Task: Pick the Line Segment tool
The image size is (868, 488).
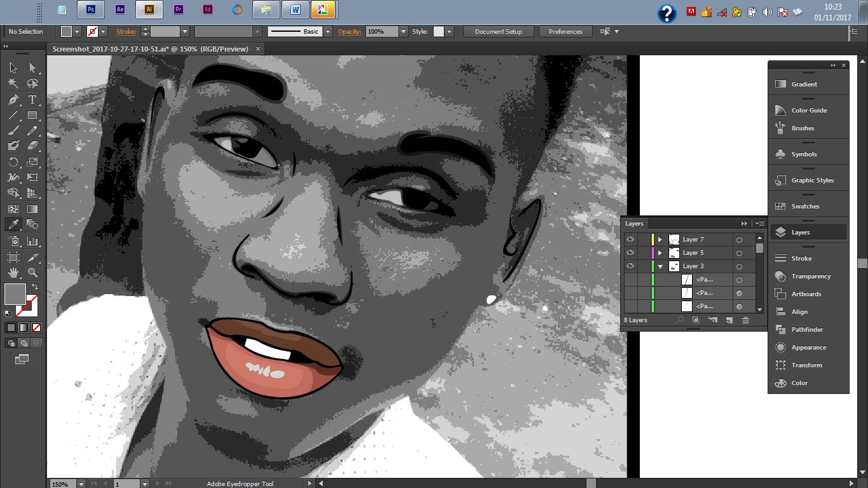Action: (13, 115)
